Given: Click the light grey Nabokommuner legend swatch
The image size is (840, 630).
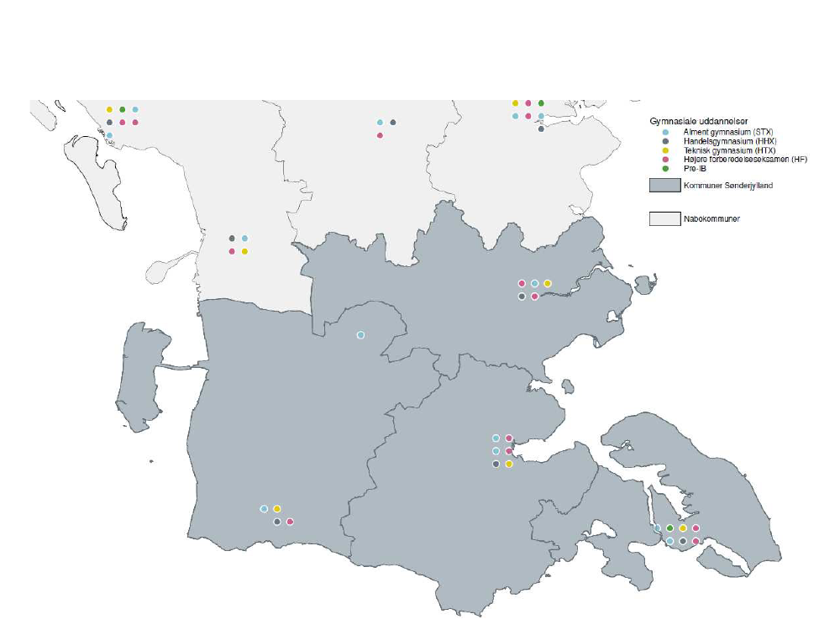Looking at the screenshot, I should [x=664, y=218].
